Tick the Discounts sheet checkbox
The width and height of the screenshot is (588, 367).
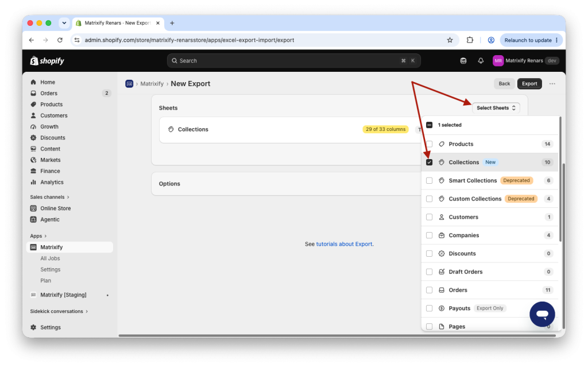429,254
